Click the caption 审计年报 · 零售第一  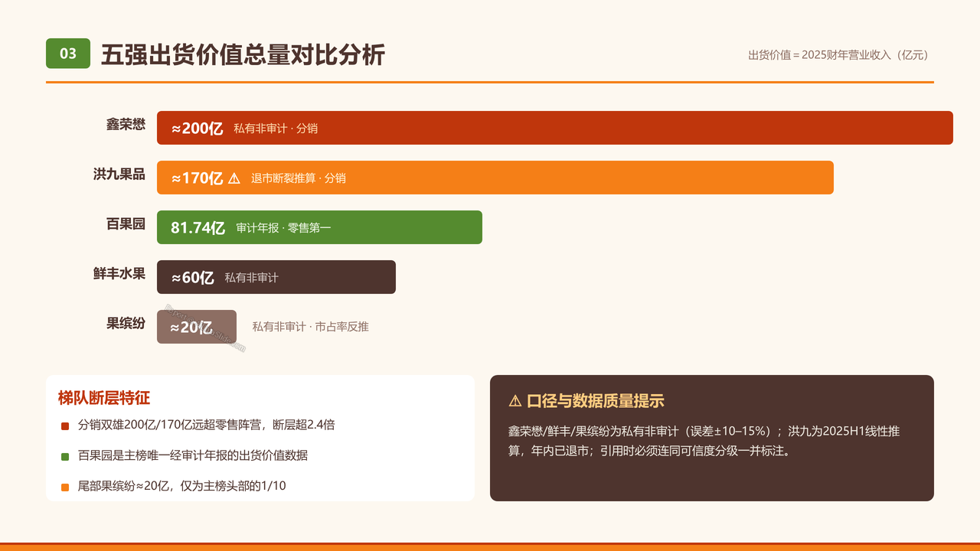pos(283,228)
